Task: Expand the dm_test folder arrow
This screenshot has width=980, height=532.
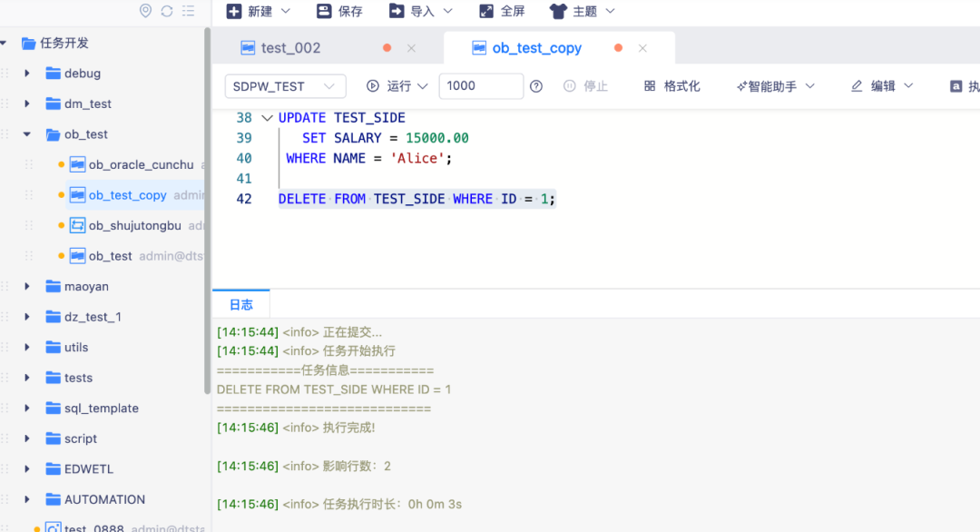Action: (27, 103)
